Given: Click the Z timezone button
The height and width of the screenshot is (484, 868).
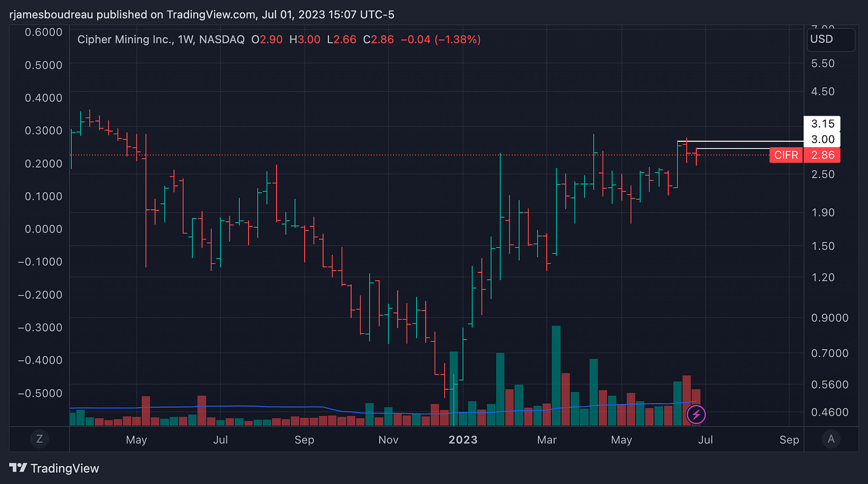Looking at the screenshot, I should point(39,439).
